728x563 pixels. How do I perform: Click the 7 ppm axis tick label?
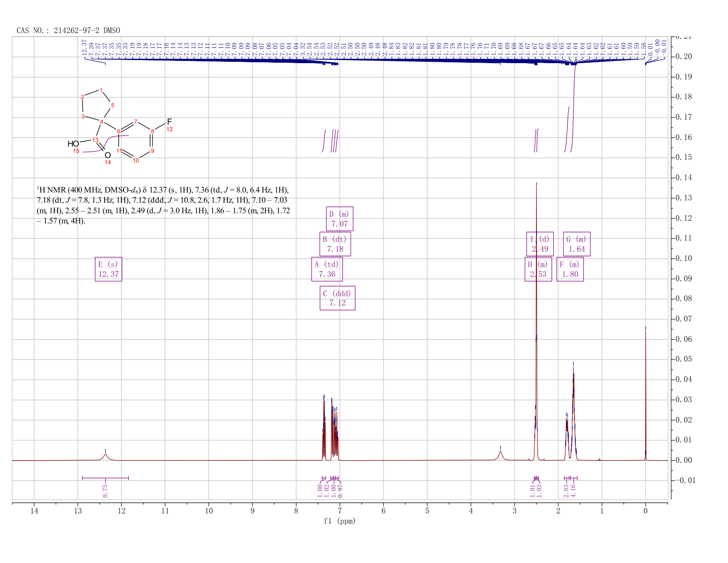coord(340,511)
